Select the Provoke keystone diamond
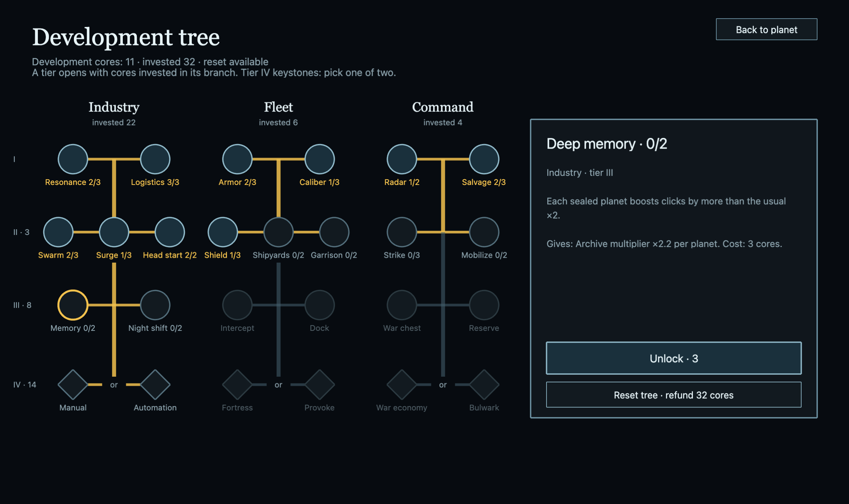The height and width of the screenshot is (504, 849). pyautogui.click(x=320, y=385)
